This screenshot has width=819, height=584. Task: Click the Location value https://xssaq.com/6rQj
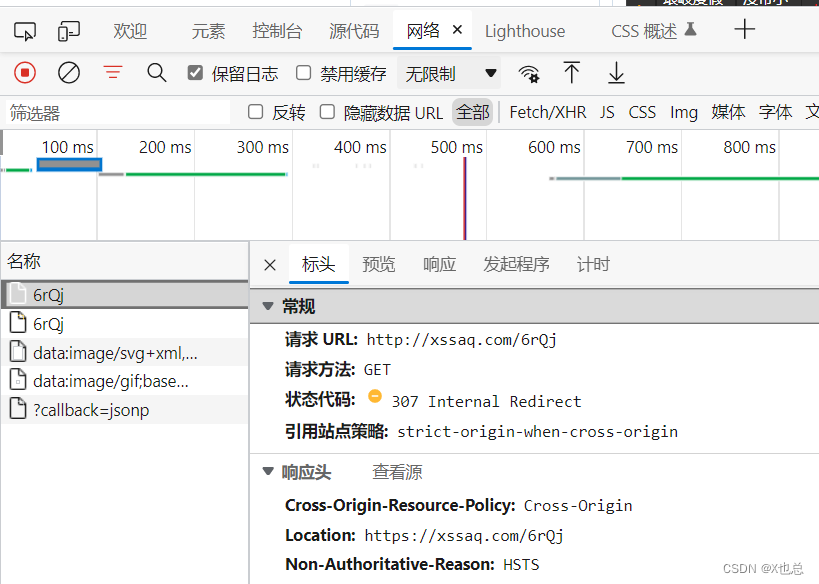point(464,536)
